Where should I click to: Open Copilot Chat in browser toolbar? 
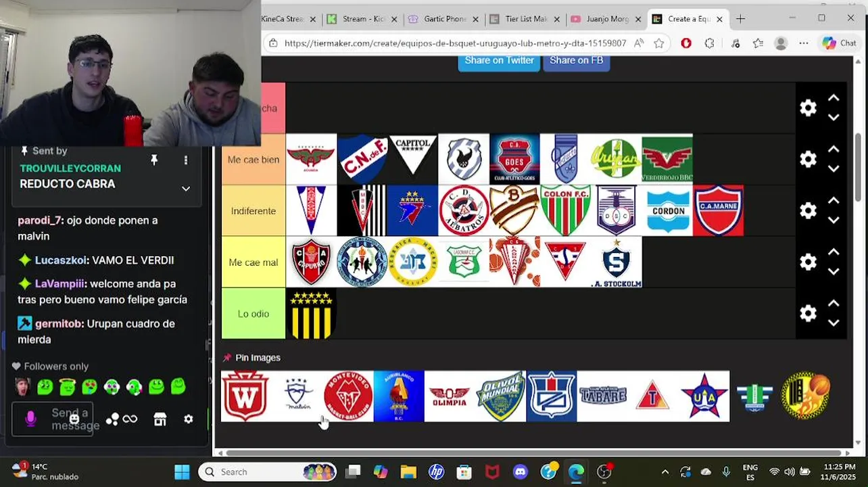[x=839, y=43]
